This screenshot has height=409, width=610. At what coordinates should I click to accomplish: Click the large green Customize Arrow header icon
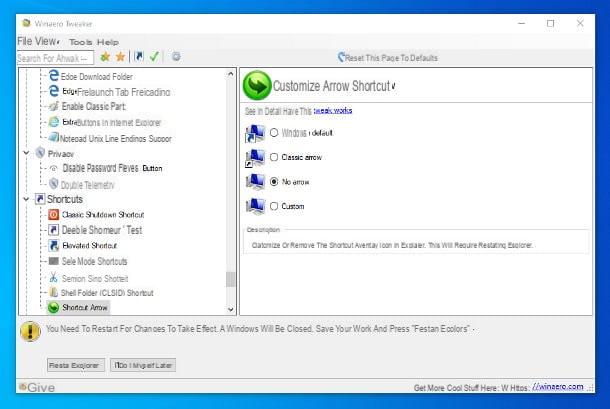(257, 85)
